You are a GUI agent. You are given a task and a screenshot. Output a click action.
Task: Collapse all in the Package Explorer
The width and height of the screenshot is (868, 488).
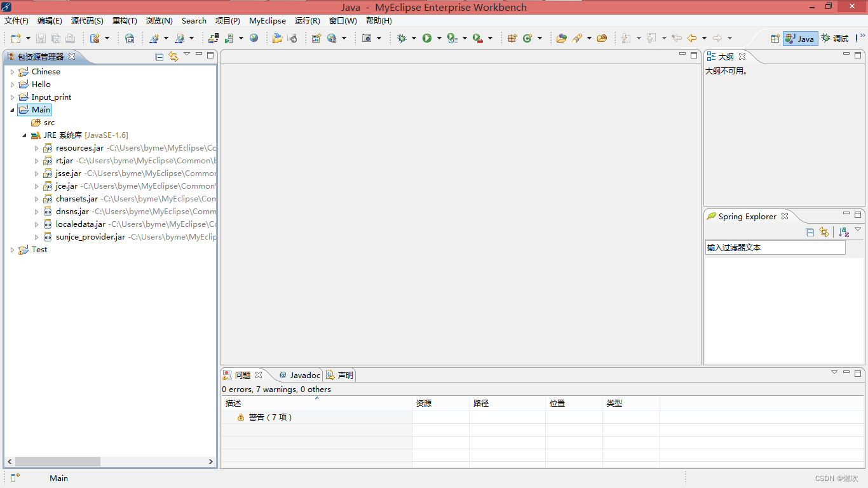159,57
